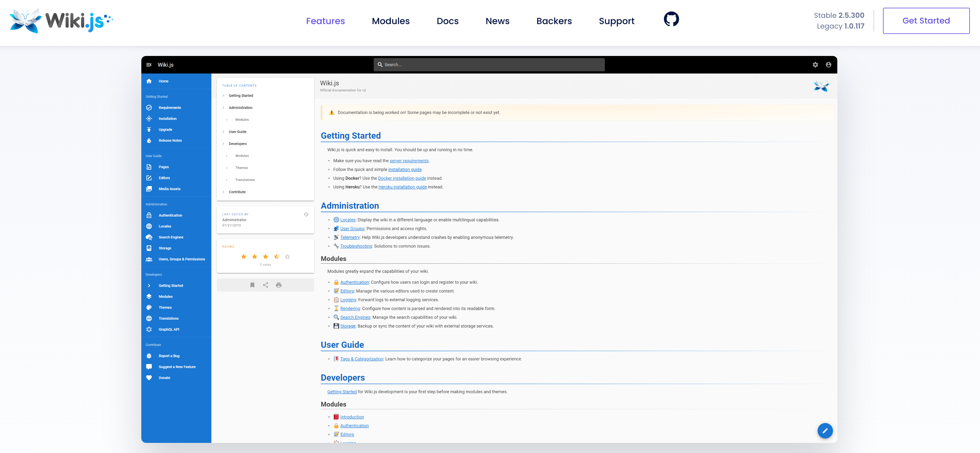Image resolution: width=980 pixels, height=453 pixels.
Task: Click the Themes palette icon in sidebar
Action: click(149, 307)
